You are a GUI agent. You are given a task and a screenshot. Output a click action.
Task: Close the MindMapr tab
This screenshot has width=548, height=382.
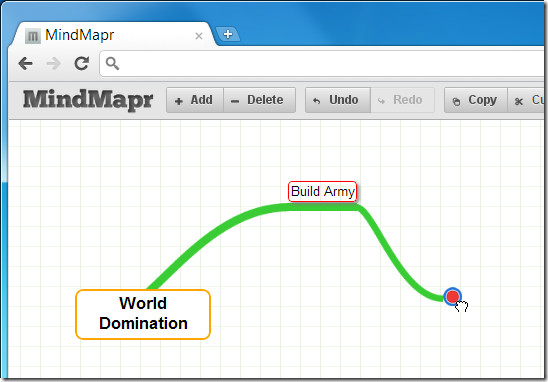point(199,36)
